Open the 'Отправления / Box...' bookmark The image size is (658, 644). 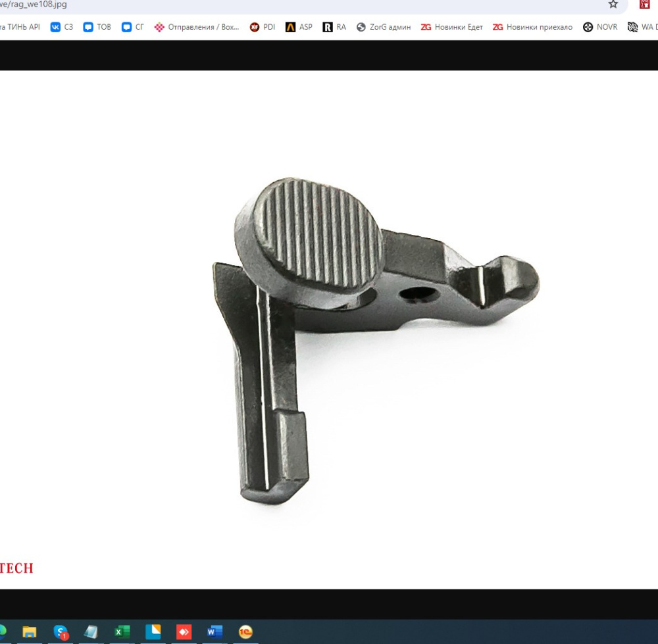197,27
